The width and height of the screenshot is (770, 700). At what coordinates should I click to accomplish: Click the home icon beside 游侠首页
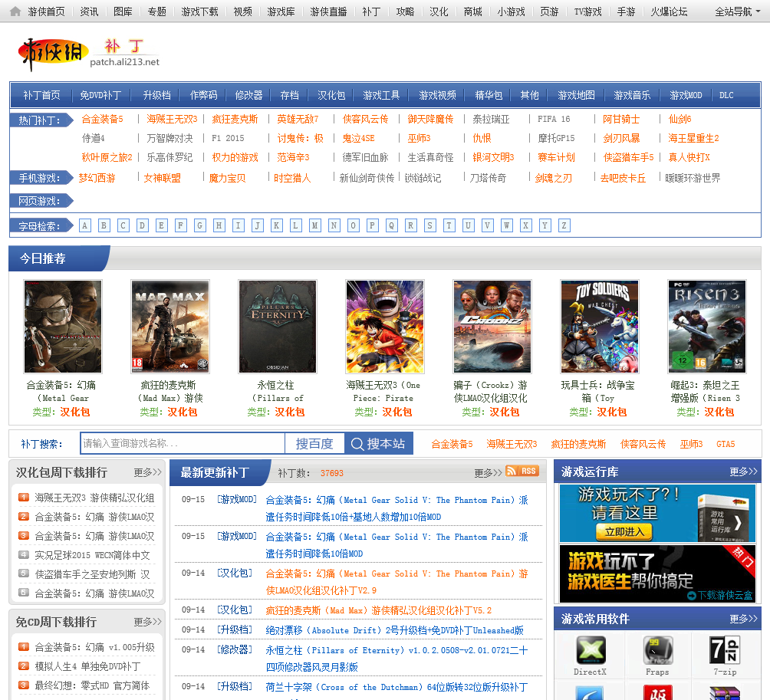point(15,12)
